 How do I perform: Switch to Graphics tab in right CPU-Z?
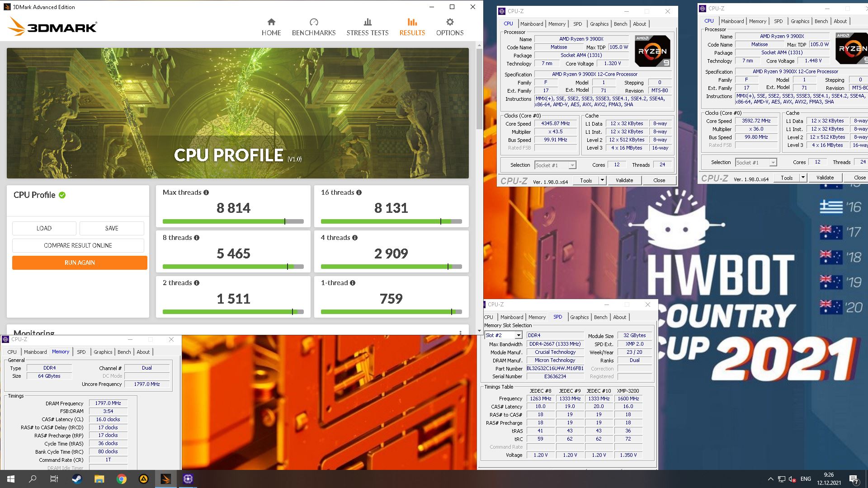(800, 21)
